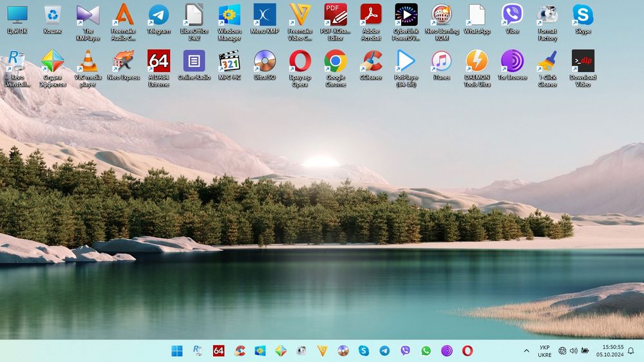
Task: Open the Windows Start menu
Action: pyautogui.click(x=177, y=351)
